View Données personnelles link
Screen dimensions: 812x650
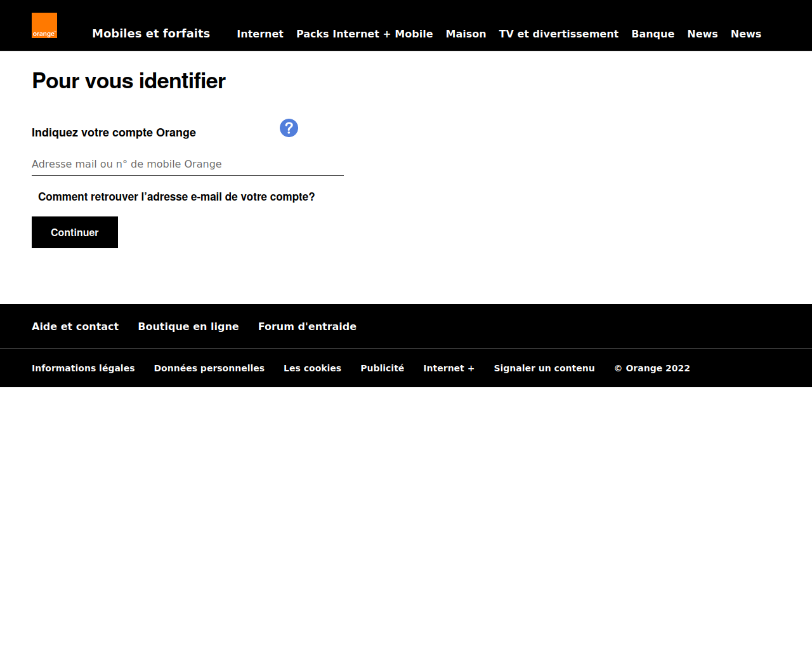[209, 368]
